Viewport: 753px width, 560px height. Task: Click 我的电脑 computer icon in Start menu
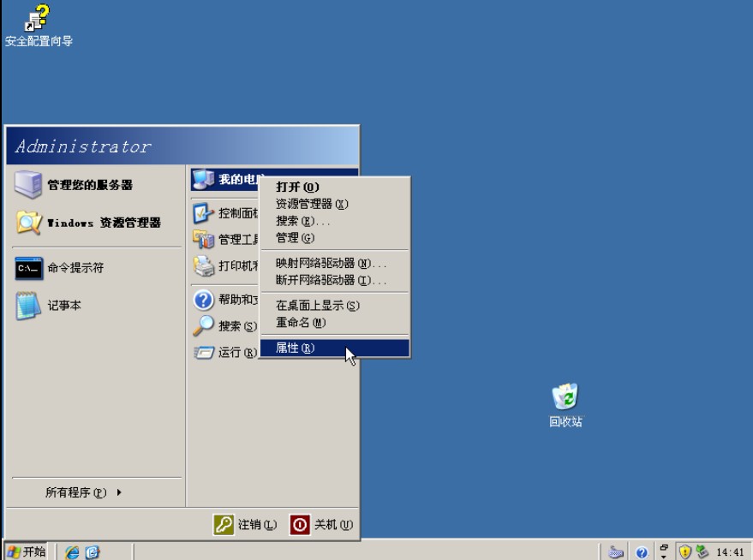[x=203, y=179]
